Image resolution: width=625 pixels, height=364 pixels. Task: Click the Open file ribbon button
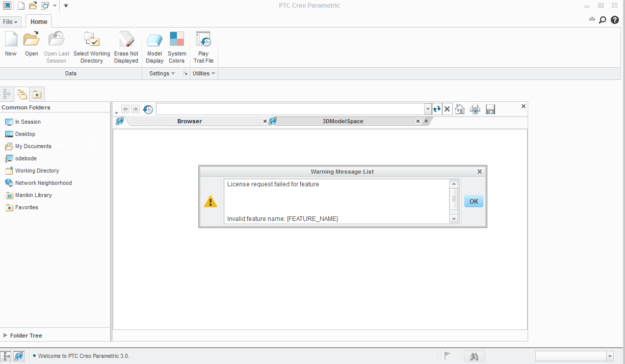click(x=32, y=44)
